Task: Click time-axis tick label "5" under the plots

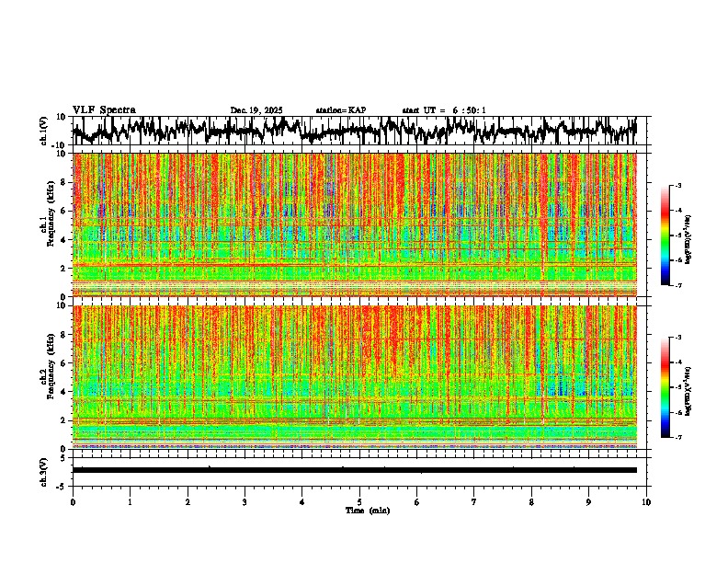Action: pos(359,502)
